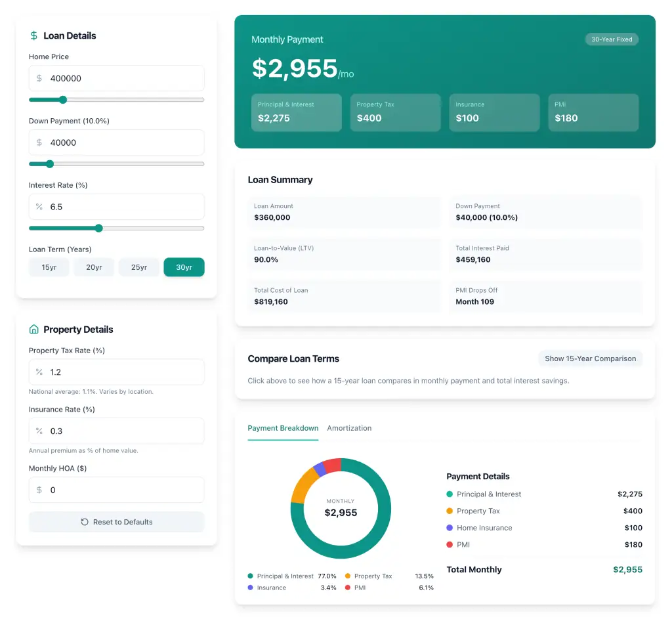672x623 pixels.
Task: Click the Property Tax Rate input showing 1.2
Action: pos(117,372)
